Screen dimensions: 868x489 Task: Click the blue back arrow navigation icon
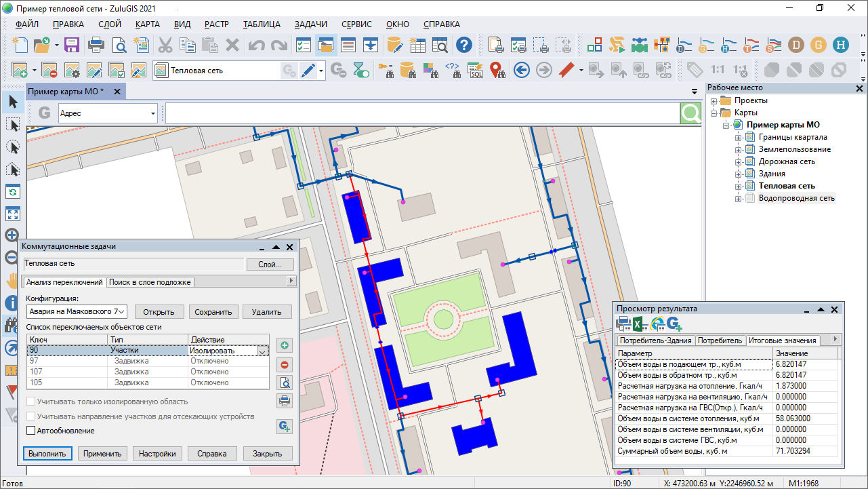pyautogui.click(x=521, y=70)
